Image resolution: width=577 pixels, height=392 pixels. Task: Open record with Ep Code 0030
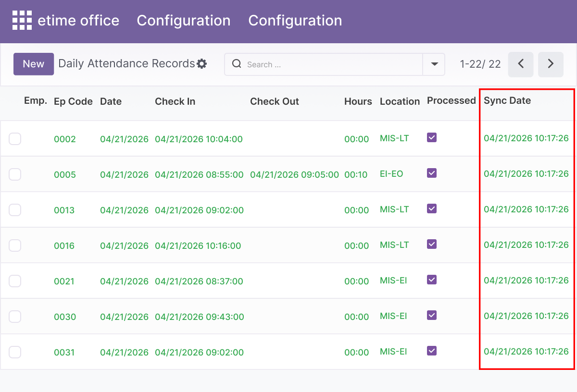65,317
